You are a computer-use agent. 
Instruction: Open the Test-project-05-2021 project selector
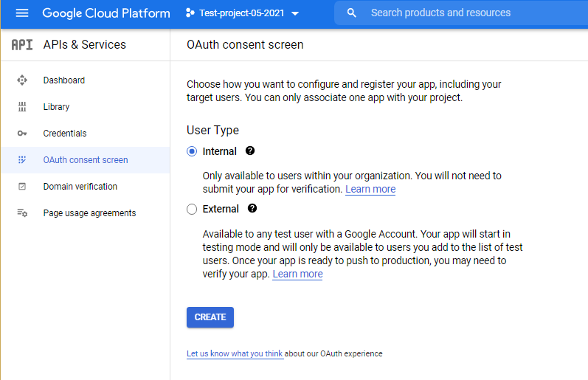242,13
